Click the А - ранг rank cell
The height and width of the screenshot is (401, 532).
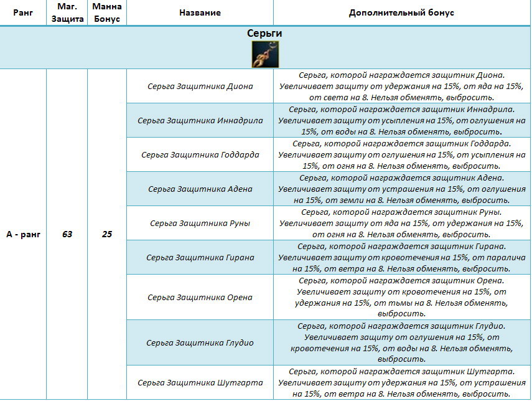click(x=23, y=234)
